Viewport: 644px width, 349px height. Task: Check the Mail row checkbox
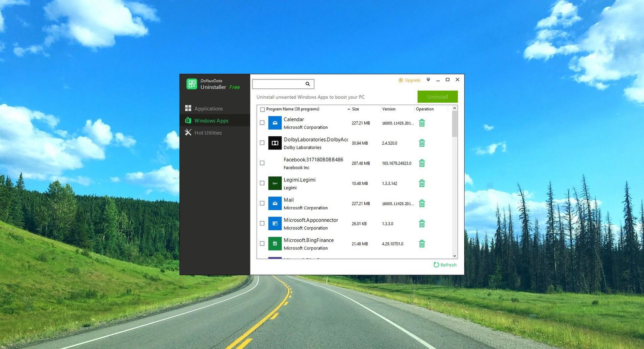(x=262, y=203)
